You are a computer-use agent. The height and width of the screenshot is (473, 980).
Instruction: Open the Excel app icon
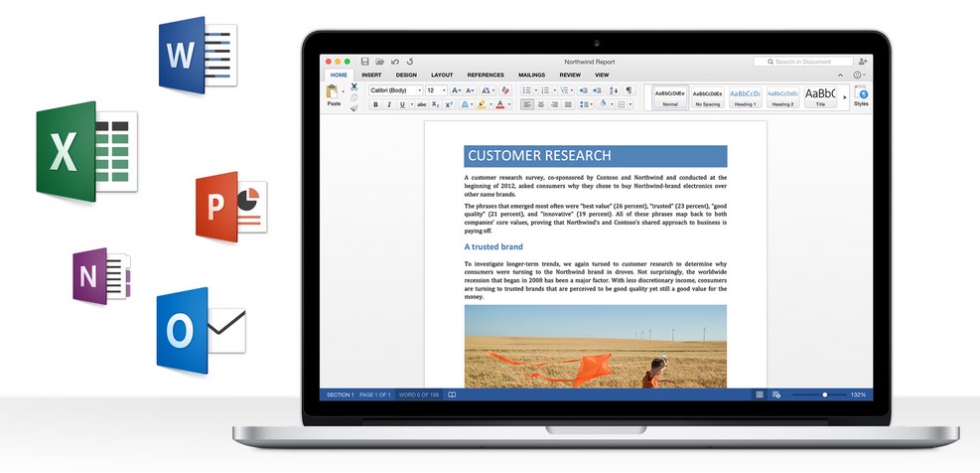tap(86, 151)
